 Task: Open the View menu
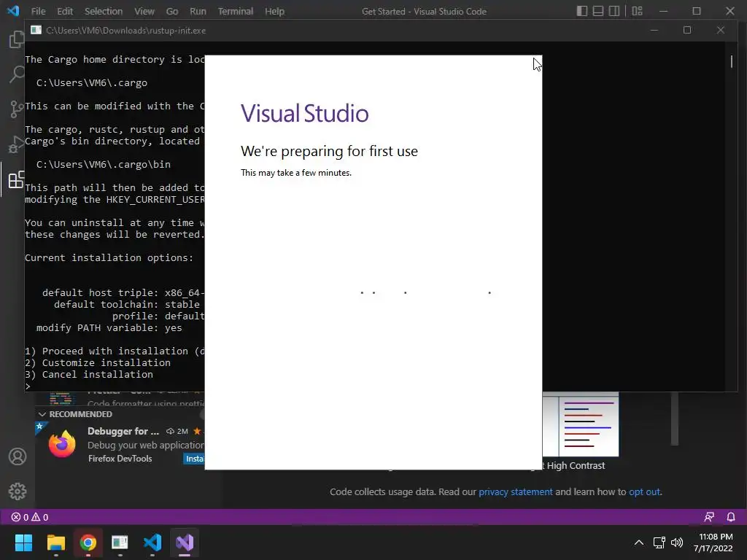[144, 11]
